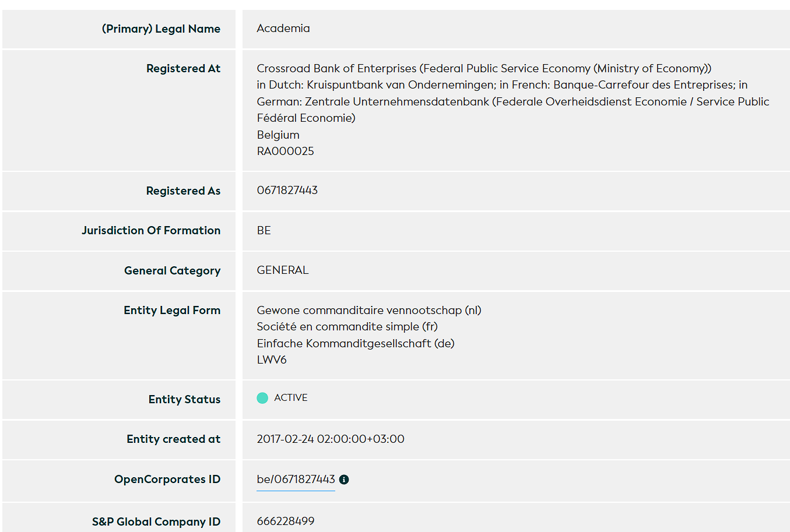Click the Zentrale Unternehmensdatenbank German line
790x532 pixels.
(x=513, y=101)
